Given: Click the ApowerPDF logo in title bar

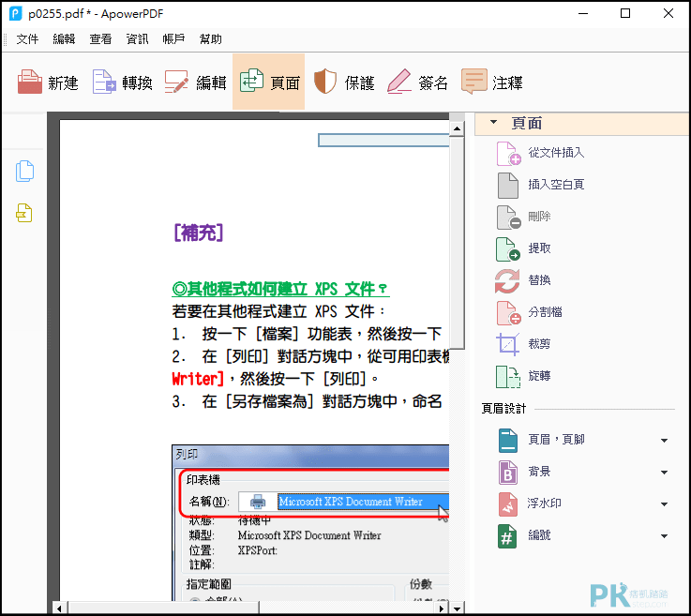Looking at the screenshot, I should click(15, 14).
